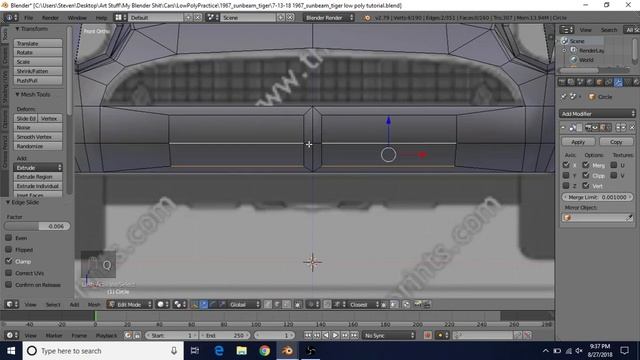The image size is (640, 360).
Task: Expand the RenderLayers tree item
Action: 564,50
